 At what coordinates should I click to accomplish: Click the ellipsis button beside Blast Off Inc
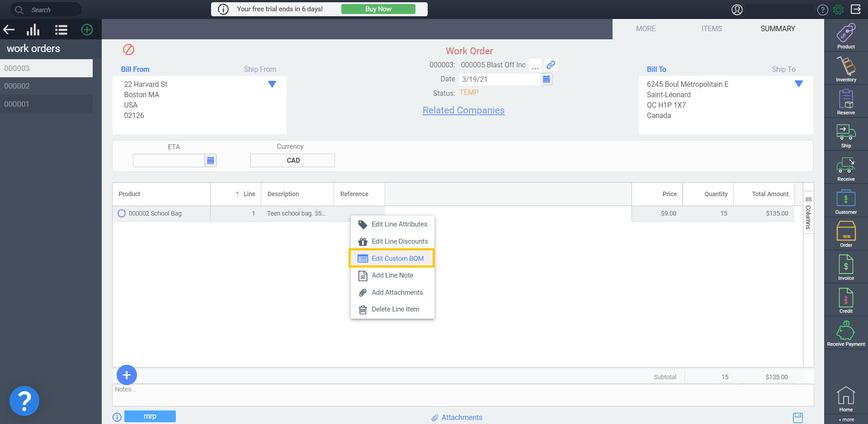(x=535, y=66)
